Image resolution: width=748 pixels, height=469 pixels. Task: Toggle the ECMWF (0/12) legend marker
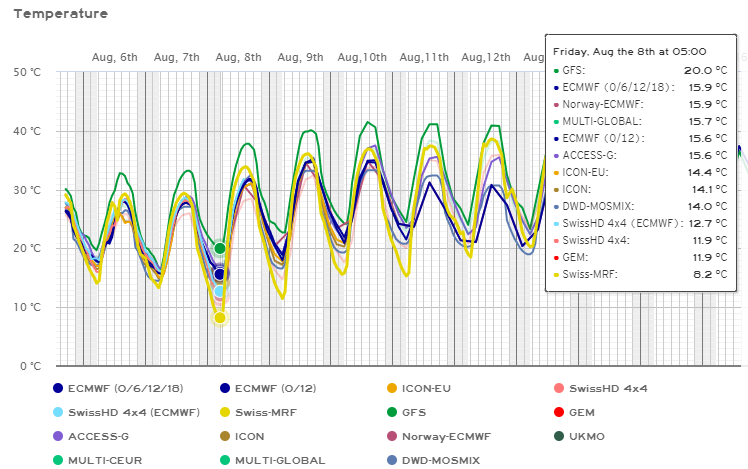click(x=225, y=388)
